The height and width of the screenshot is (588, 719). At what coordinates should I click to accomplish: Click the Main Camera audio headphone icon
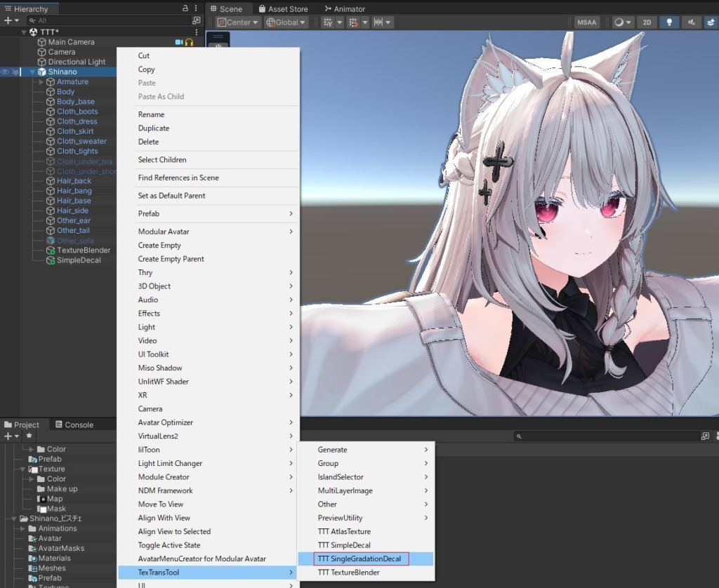pyautogui.click(x=189, y=42)
